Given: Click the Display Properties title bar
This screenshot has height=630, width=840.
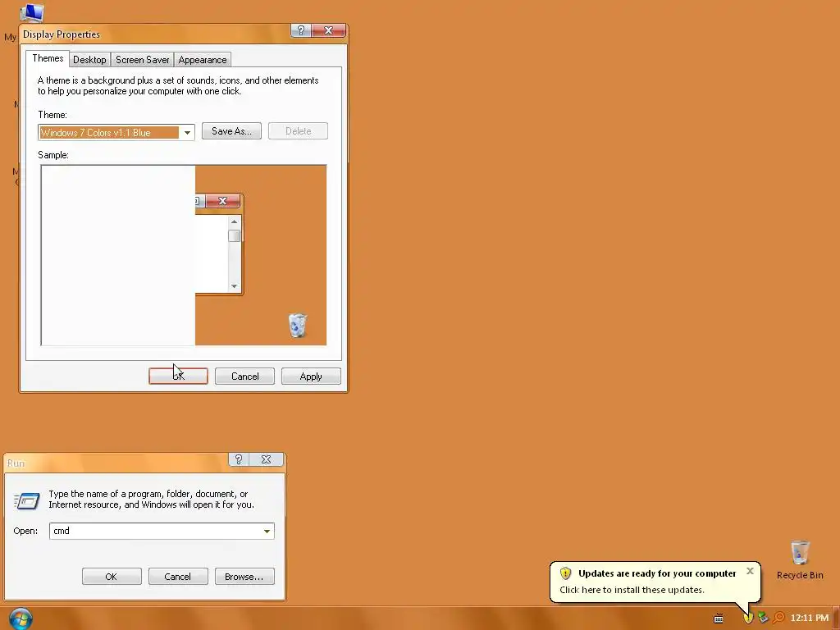Looking at the screenshot, I should click(x=155, y=34).
